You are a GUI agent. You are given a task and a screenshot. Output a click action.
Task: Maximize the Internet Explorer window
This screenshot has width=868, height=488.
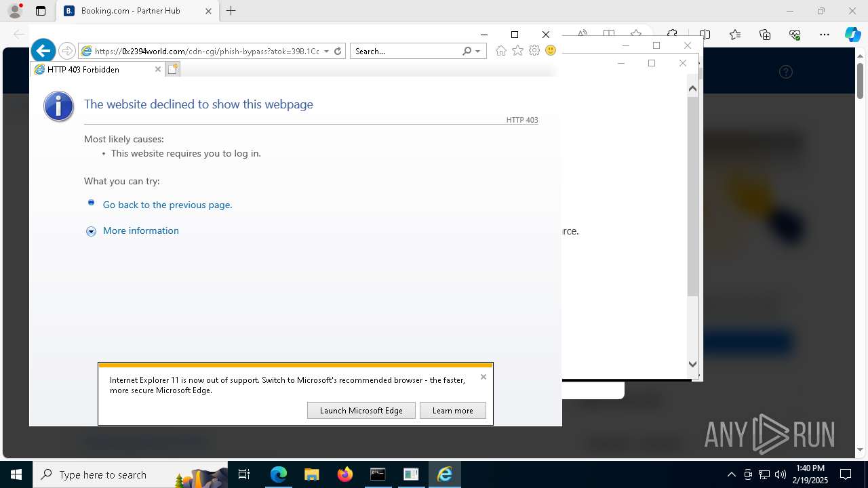515,35
